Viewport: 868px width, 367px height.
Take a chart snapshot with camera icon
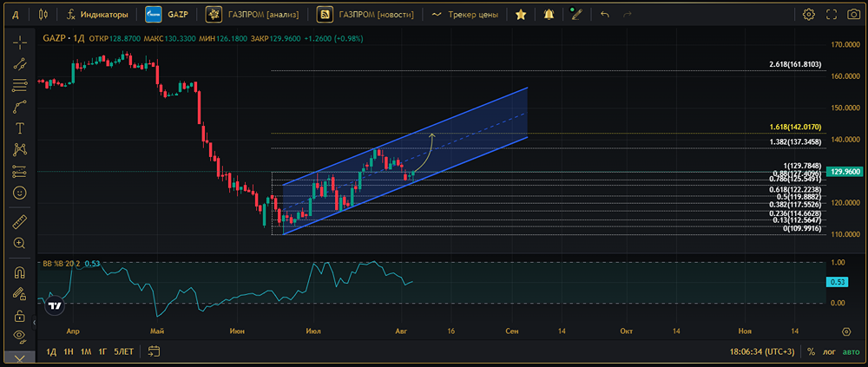831,15
